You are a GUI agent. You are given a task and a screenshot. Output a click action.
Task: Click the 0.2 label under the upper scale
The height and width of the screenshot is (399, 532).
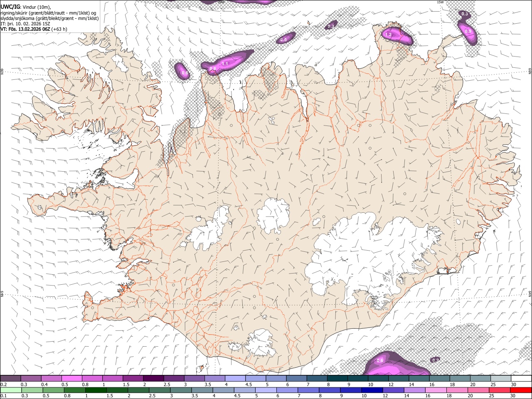tap(4, 384)
